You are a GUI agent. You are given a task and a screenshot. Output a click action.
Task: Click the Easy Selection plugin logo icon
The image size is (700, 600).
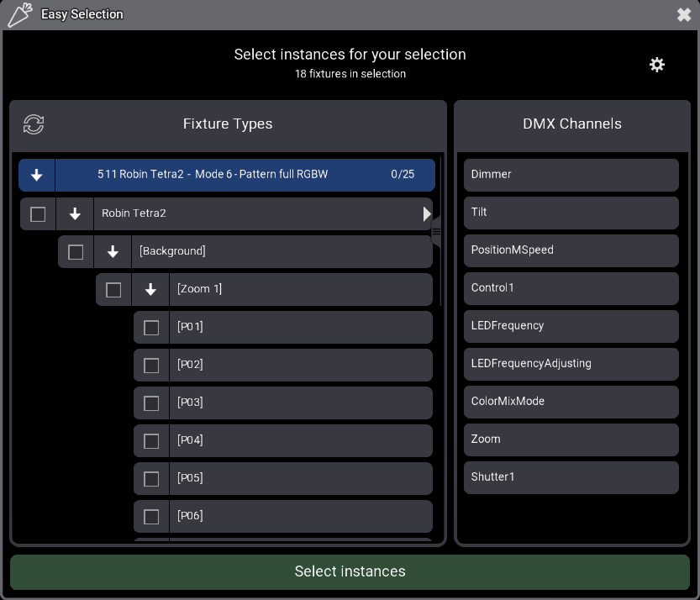click(19, 14)
